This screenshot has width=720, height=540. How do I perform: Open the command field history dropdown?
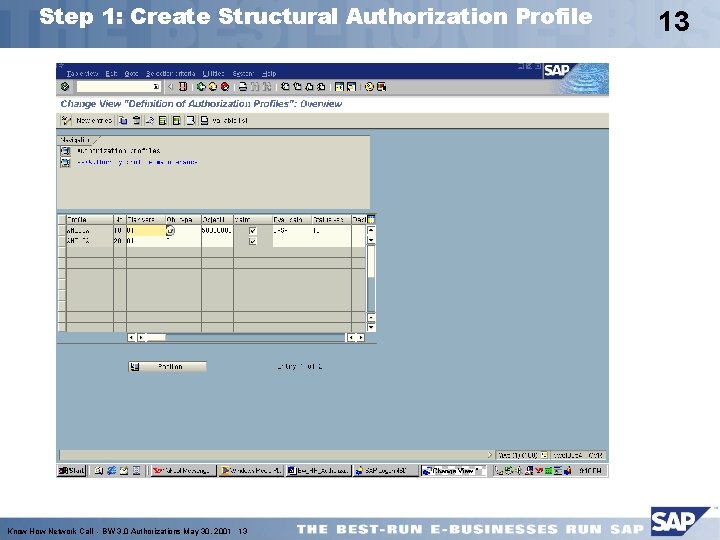(156, 86)
